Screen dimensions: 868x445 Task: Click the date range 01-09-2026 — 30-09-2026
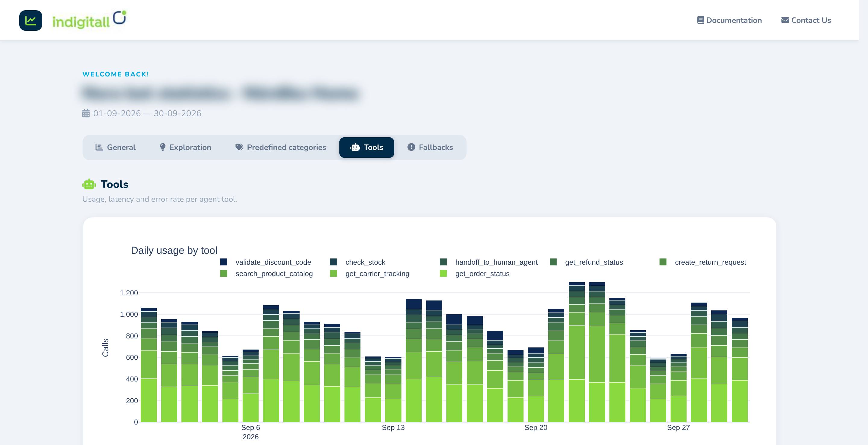(147, 114)
